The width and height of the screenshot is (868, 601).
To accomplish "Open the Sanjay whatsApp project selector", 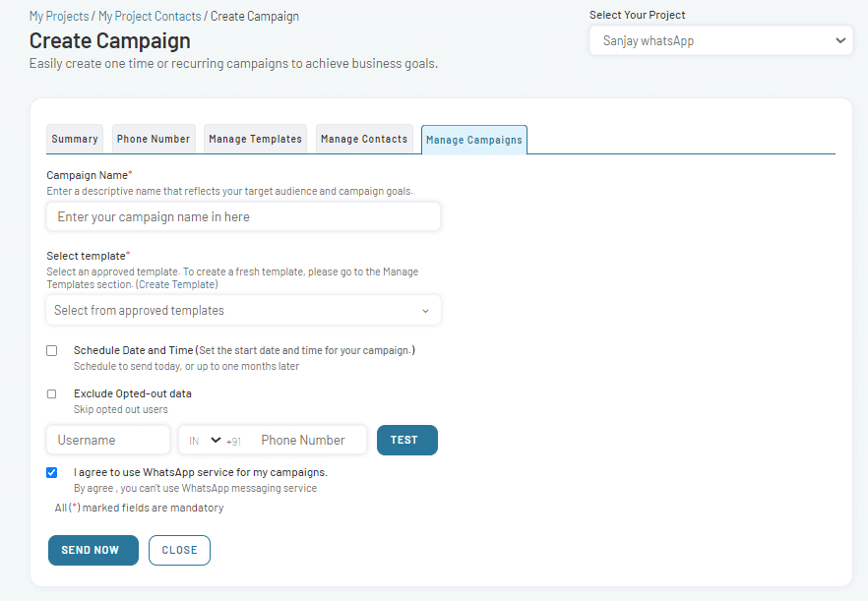I will pyautogui.click(x=720, y=40).
